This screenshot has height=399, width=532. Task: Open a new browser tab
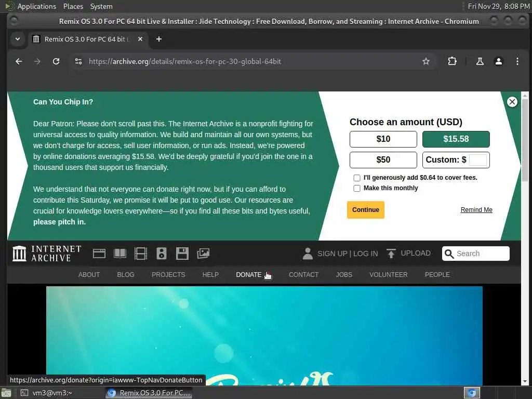(x=159, y=39)
